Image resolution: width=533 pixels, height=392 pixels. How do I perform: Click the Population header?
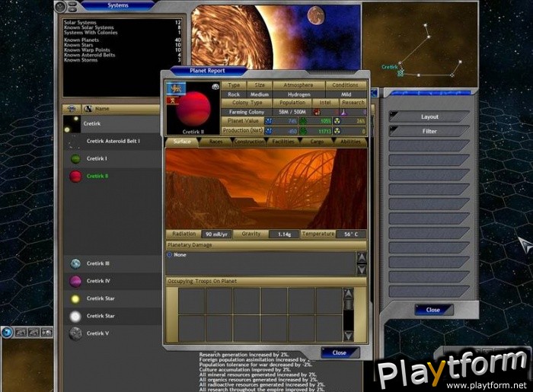[x=292, y=103]
